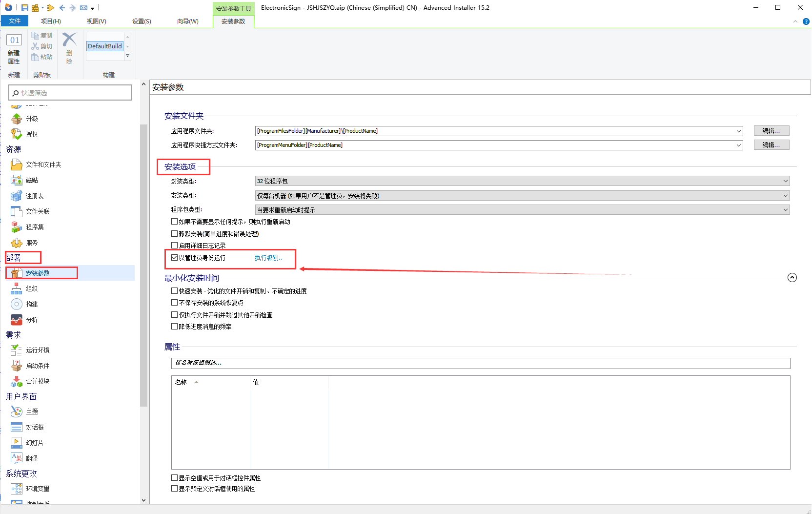Image resolution: width=812 pixels, height=514 pixels.
Task: Collapse the ribbon with the chevron
Action: point(795,21)
